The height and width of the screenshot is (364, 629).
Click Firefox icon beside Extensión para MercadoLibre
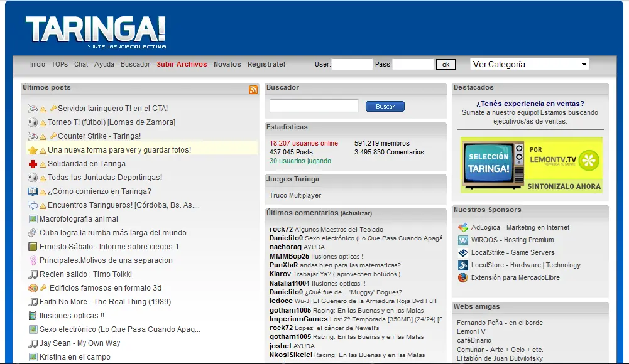coord(463,277)
